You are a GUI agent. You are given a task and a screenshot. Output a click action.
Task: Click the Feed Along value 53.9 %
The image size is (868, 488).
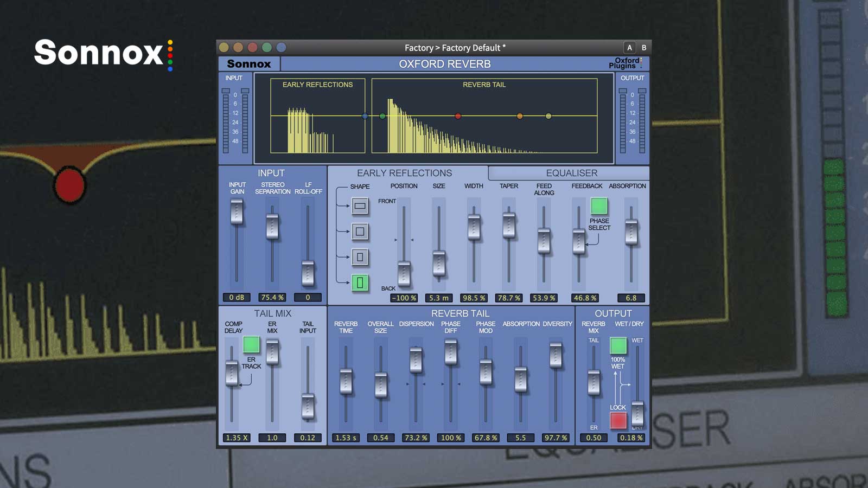[x=544, y=298]
